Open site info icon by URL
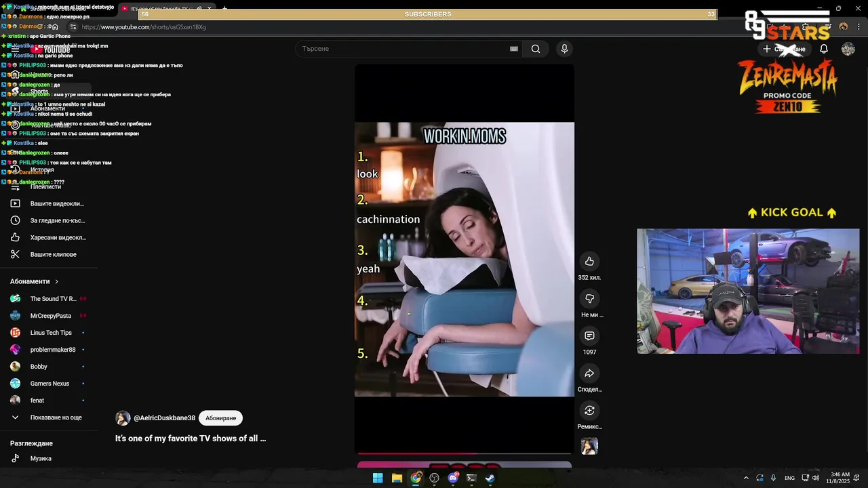868x488 pixels. 73,27
